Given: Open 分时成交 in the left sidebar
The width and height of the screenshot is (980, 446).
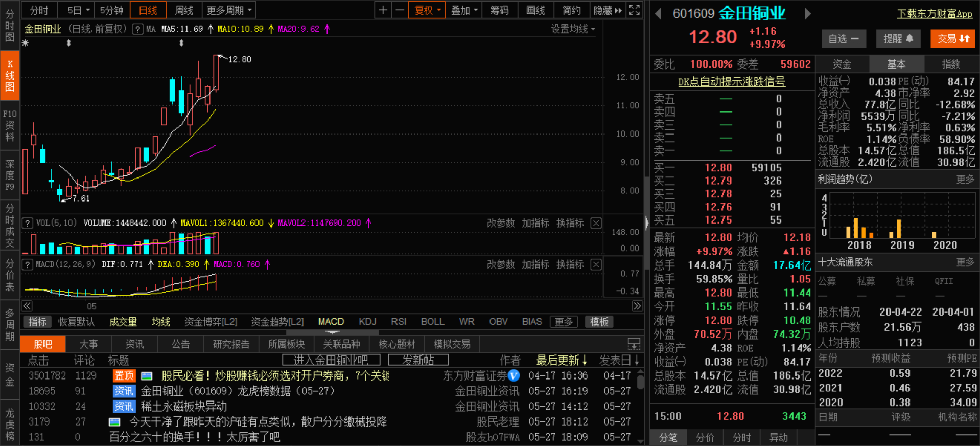Looking at the screenshot, I should (10, 225).
